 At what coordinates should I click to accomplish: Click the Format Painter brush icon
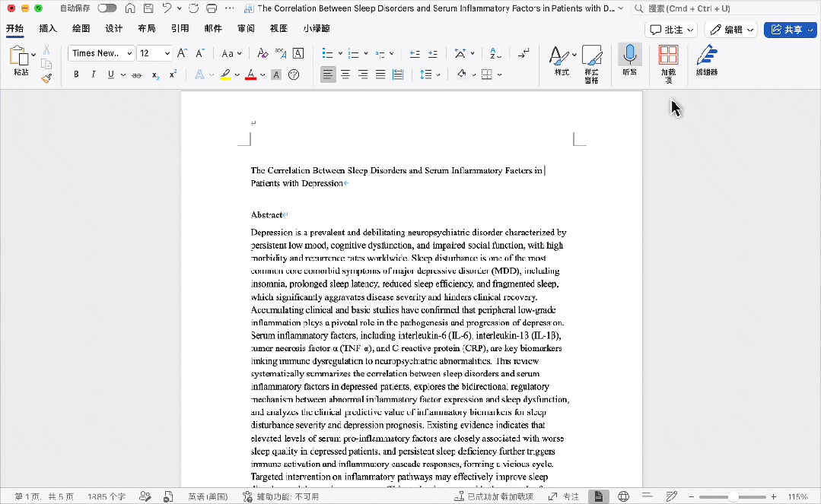click(x=47, y=78)
